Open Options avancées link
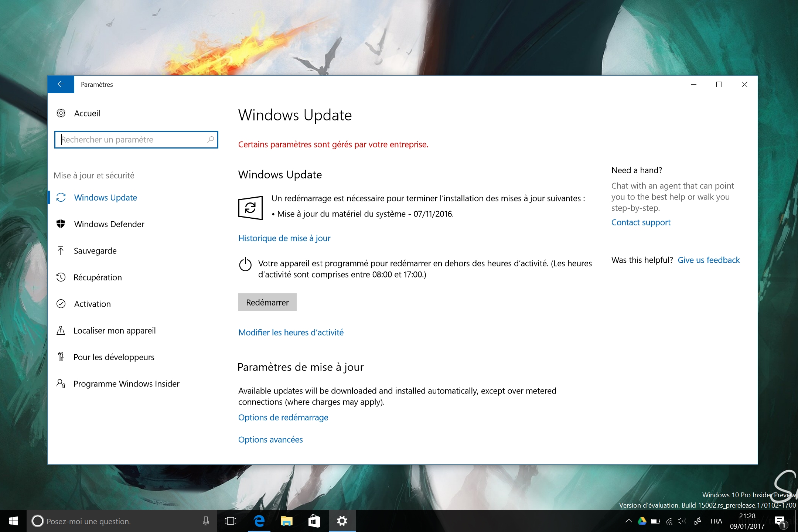The width and height of the screenshot is (798, 532). (x=270, y=440)
